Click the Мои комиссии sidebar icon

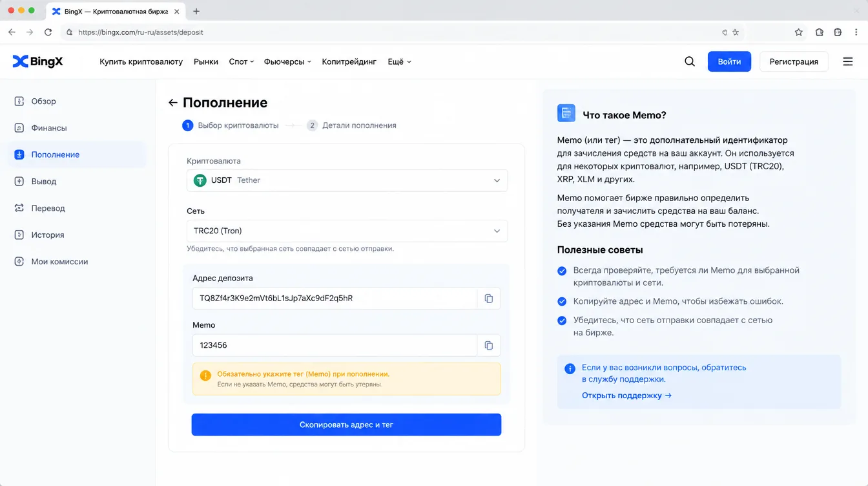tap(19, 262)
